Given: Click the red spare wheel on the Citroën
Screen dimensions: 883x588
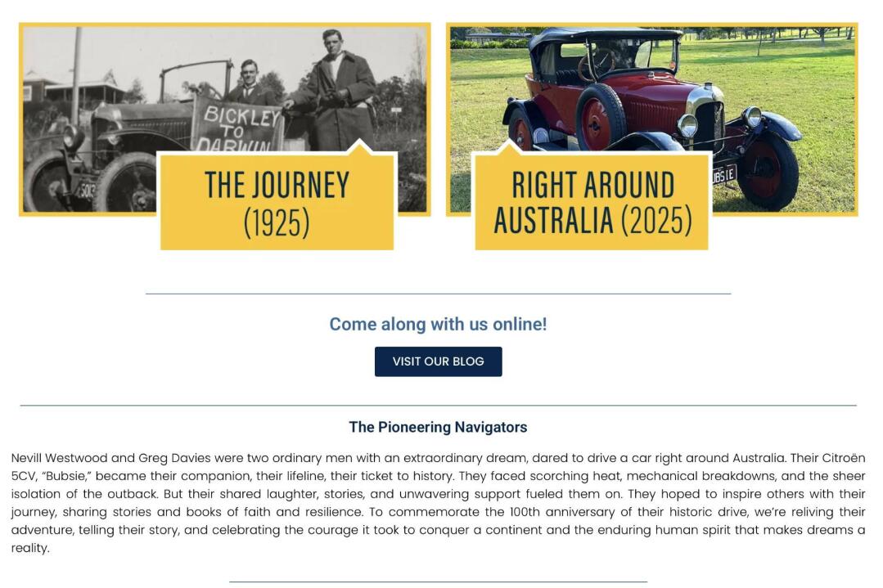Looking at the screenshot, I should tap(598, 117).
